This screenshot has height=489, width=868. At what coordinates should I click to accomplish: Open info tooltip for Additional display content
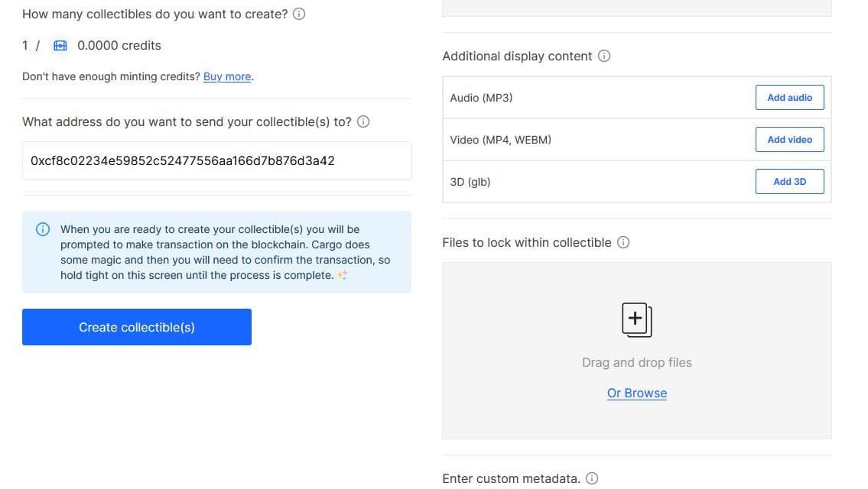tap(604, 56)
